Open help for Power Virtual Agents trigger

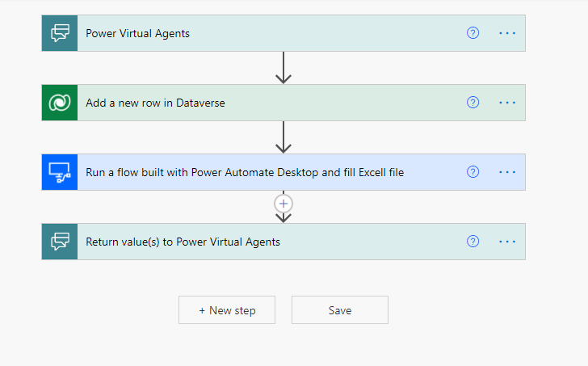tap(472, 33)
